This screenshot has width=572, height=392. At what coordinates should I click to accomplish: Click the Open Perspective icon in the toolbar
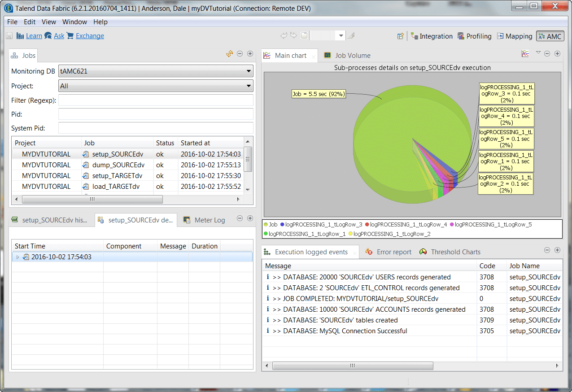400,36
